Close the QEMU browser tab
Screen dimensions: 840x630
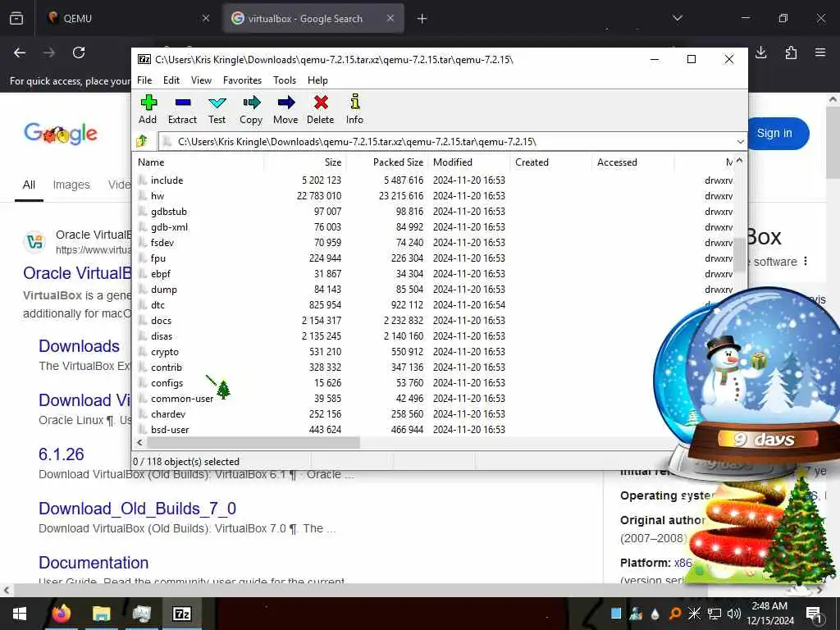pyautogui.click(x=206, y=18)
